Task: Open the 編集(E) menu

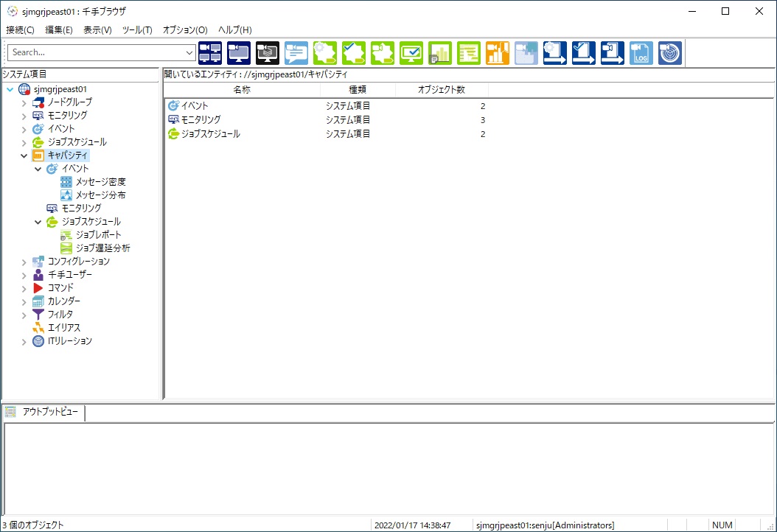Action: coord(59,30)
